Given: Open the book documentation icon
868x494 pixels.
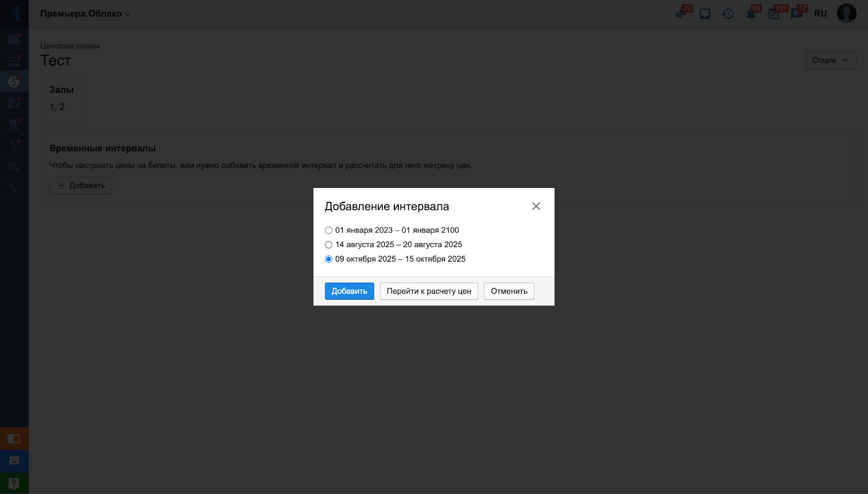Looking at the screenshot, I should click(14, 439).
